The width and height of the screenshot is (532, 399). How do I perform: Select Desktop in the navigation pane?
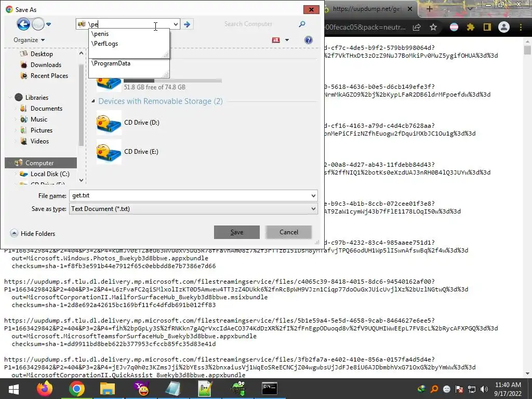click(42, 54)
